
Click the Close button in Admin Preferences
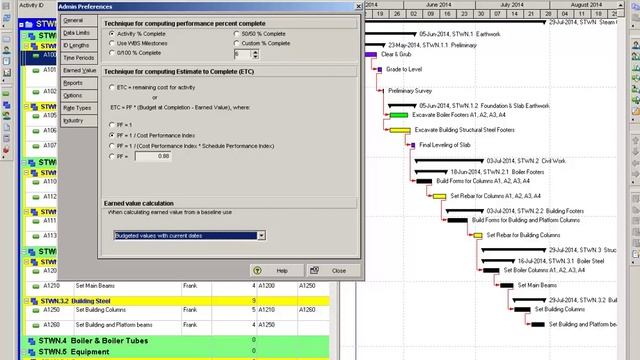(x=333, y=271)
